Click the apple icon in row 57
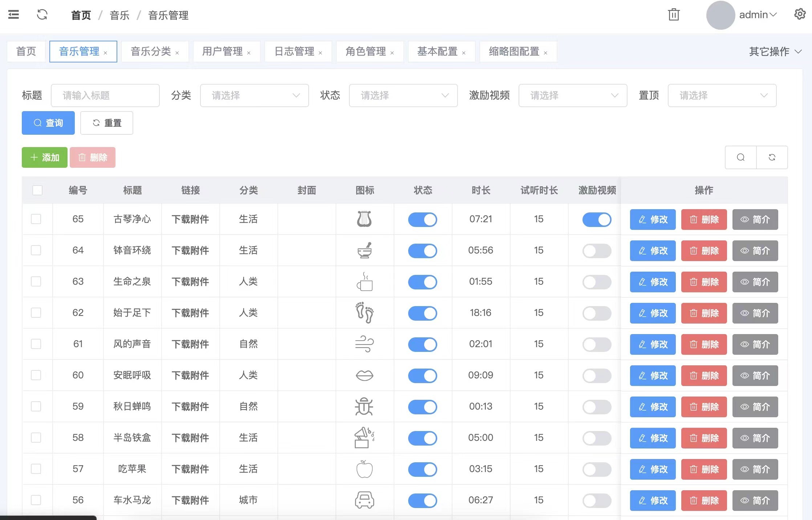 [364, 469]
